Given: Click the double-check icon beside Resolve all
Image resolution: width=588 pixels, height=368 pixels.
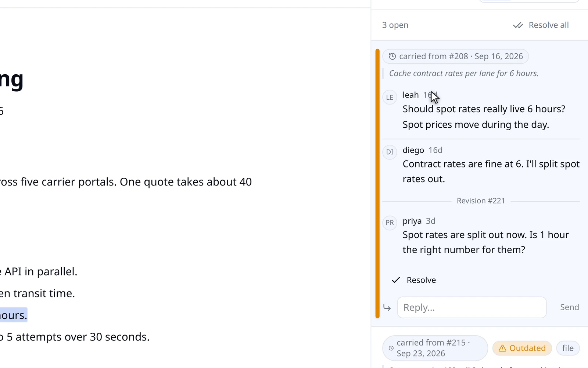Looking at the screenshot, I should point(518,25).
